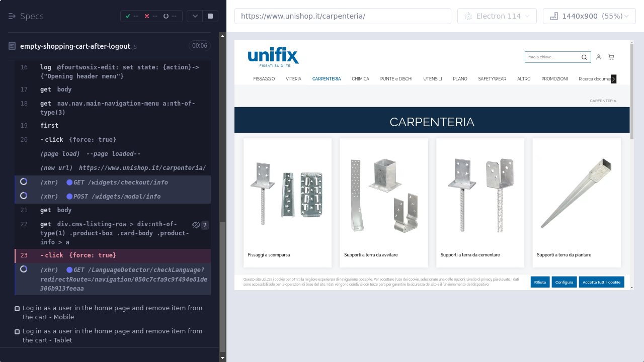644x362 pixels.
Task: Click the Rifiuta cookie button
Action: point(540,282)
